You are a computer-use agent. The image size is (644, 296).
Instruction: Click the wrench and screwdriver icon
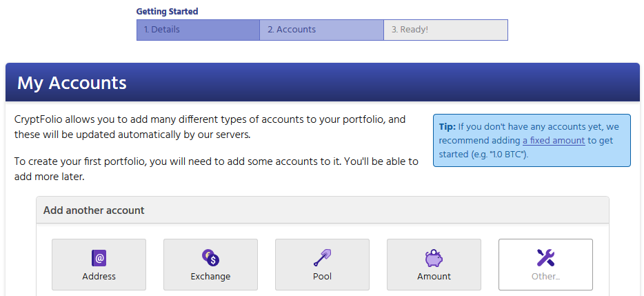pyautogui.click(x=545, y=258)
